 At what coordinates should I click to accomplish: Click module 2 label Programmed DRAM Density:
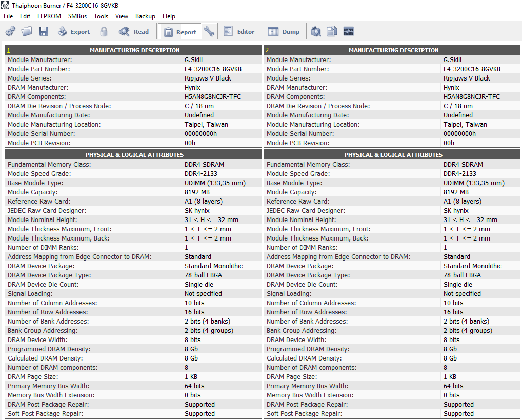pyautogui.click(x=308, y=349)
